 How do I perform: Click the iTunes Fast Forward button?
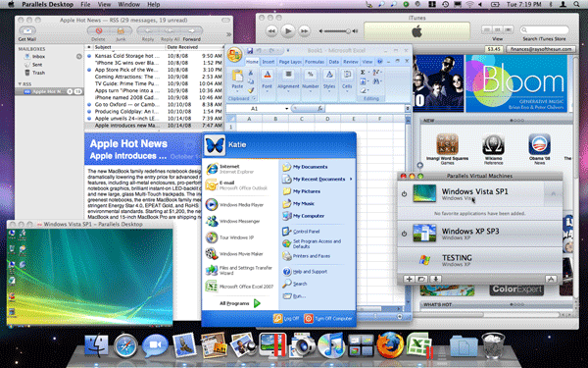[304, 30]
